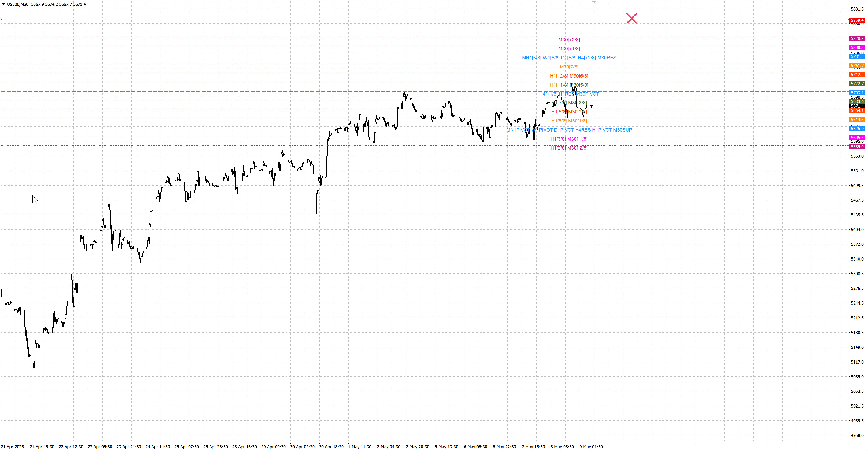Viewport: 868px width, 451px height.
Task: Click the green 5722.7 price tag
Action: tap(857, 84)
